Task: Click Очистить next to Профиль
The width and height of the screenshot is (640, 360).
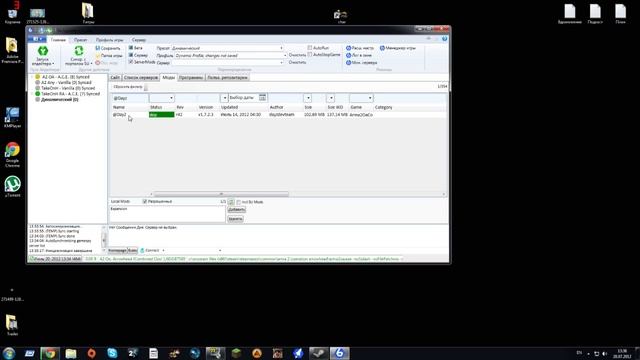Action: [x=297, y=55]
